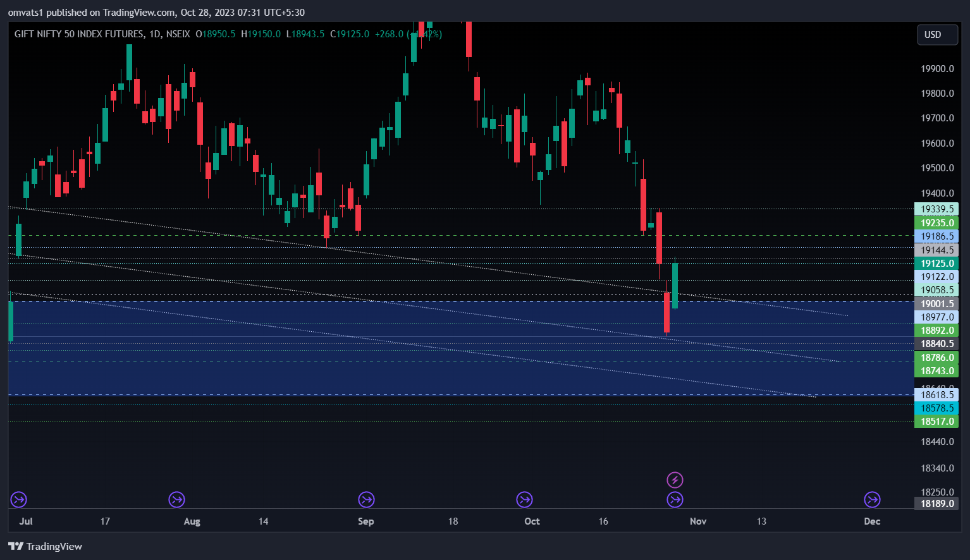Viewport: 970px width, 560px height.
Task: Click the open value O18950.5
Action: tap(216, 34)
